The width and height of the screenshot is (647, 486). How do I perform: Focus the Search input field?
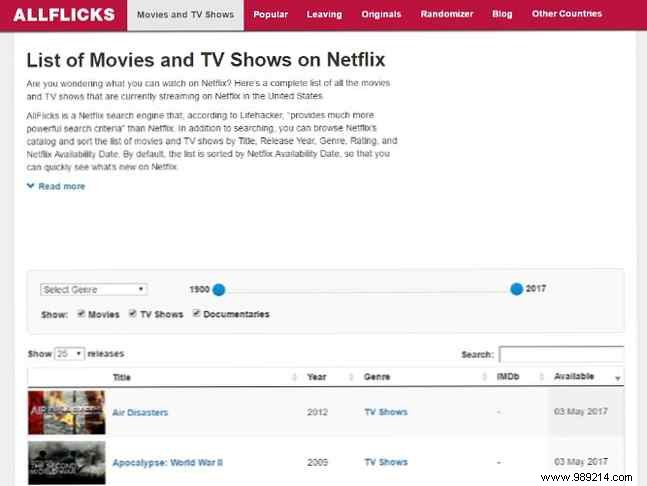(x=561, y=354)
